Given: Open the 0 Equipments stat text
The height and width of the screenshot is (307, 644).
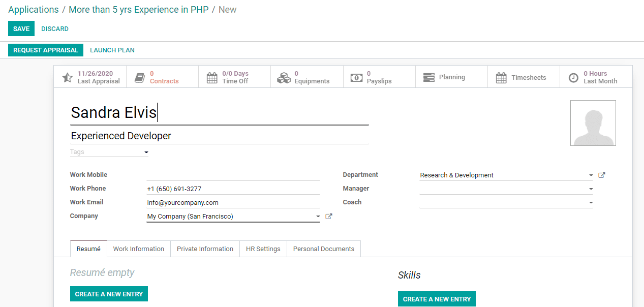Looking at the screenshot, I should [x=312, y=77].
